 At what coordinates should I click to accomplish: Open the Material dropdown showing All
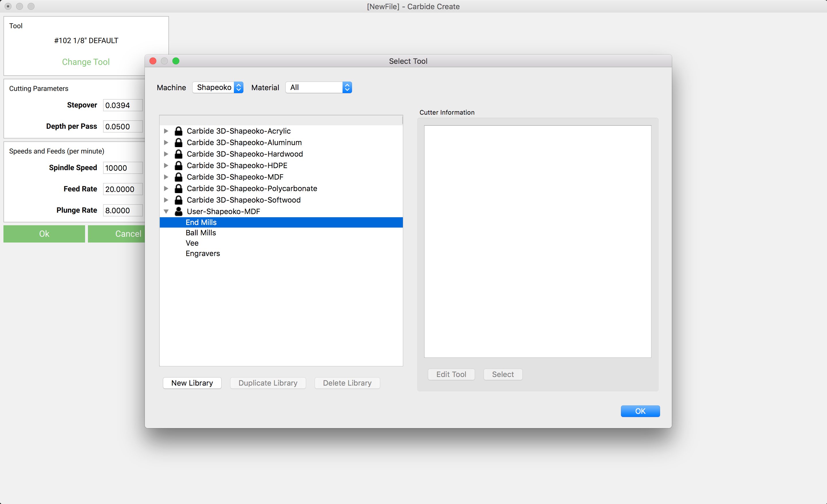[318, 87]
